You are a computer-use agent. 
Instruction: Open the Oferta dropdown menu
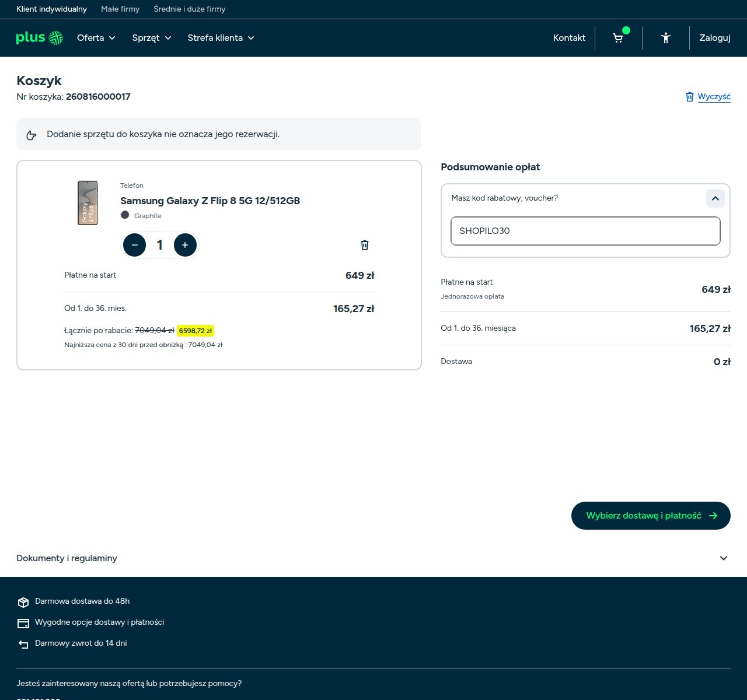tap(96, 38)
